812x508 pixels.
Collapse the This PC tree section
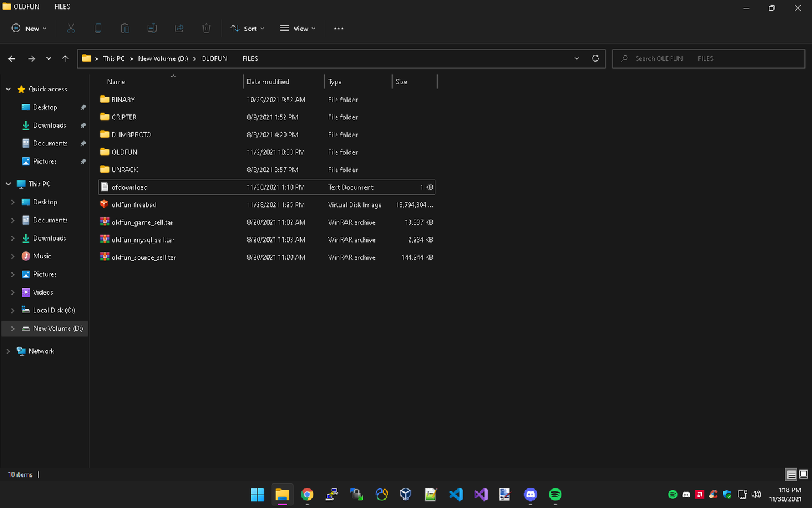pos(8,184)
